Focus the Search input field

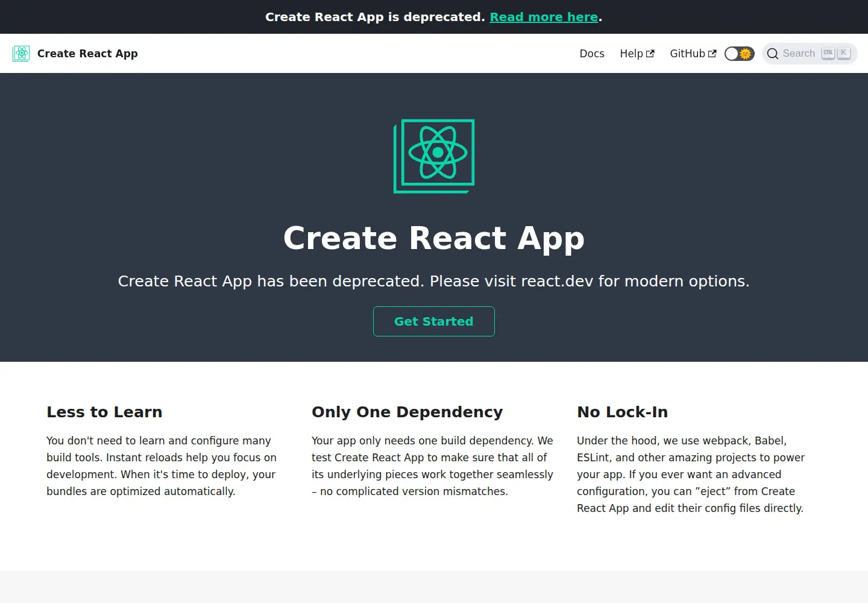[810, 54]
